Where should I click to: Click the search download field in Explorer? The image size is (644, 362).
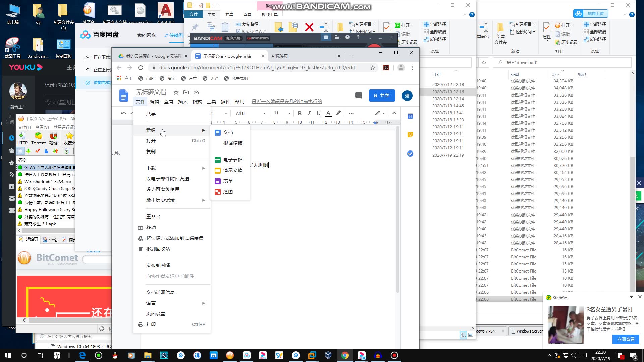tap(562, 63)
